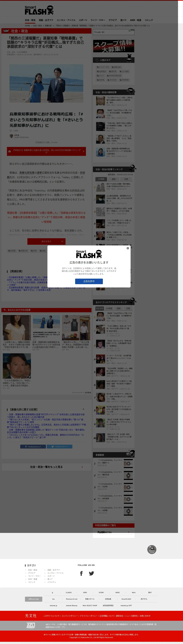183x644 pixels.
Task: Open the バラエティ footer category link
Action: point(52,582)
